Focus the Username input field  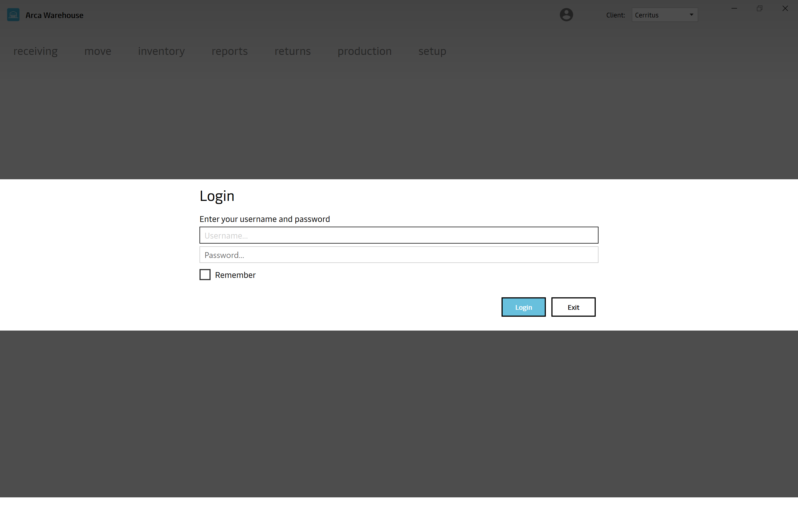pyautogui.click(x=399, y=235)
